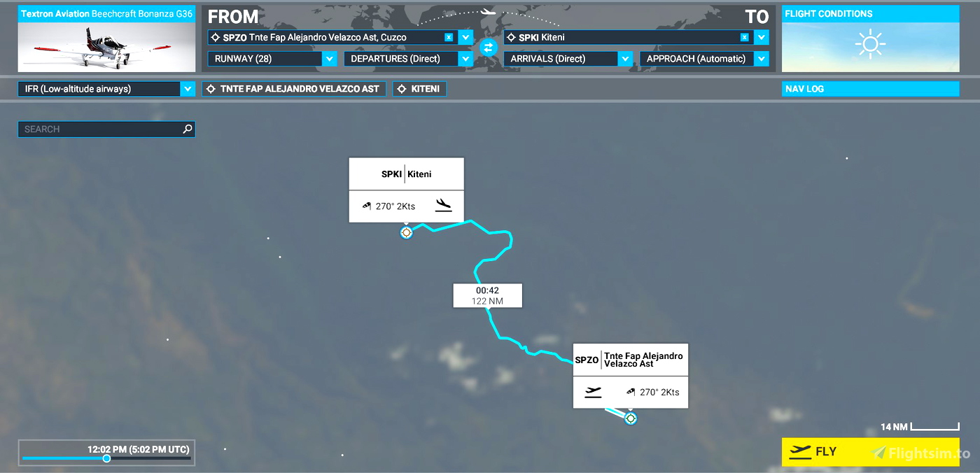980x473 pixels.
Task: Open the NAV LOG panel
Action: 870,89
